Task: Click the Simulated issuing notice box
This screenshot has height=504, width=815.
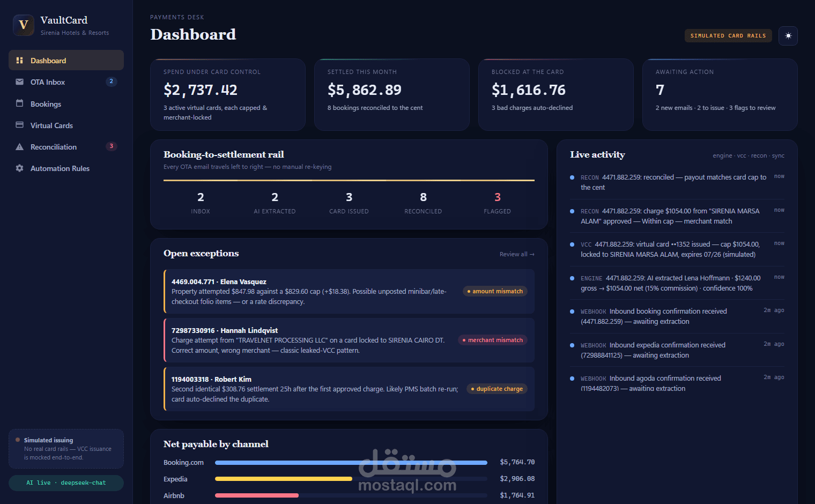Action: point(66,449)
